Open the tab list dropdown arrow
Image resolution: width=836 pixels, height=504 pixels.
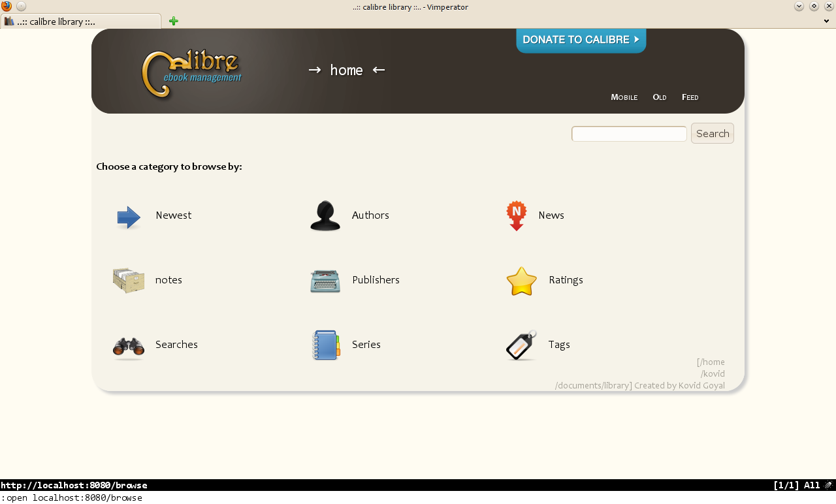point(828,21)
